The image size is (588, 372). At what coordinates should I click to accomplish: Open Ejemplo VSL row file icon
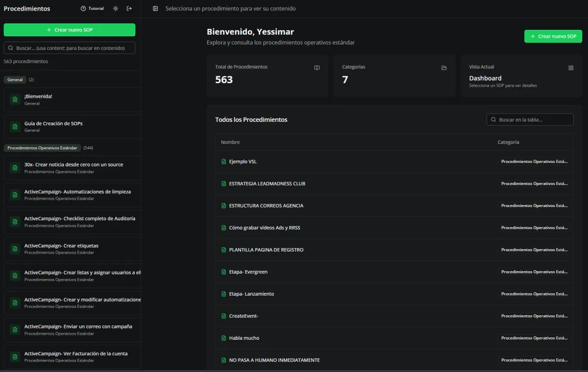[224, 162]
